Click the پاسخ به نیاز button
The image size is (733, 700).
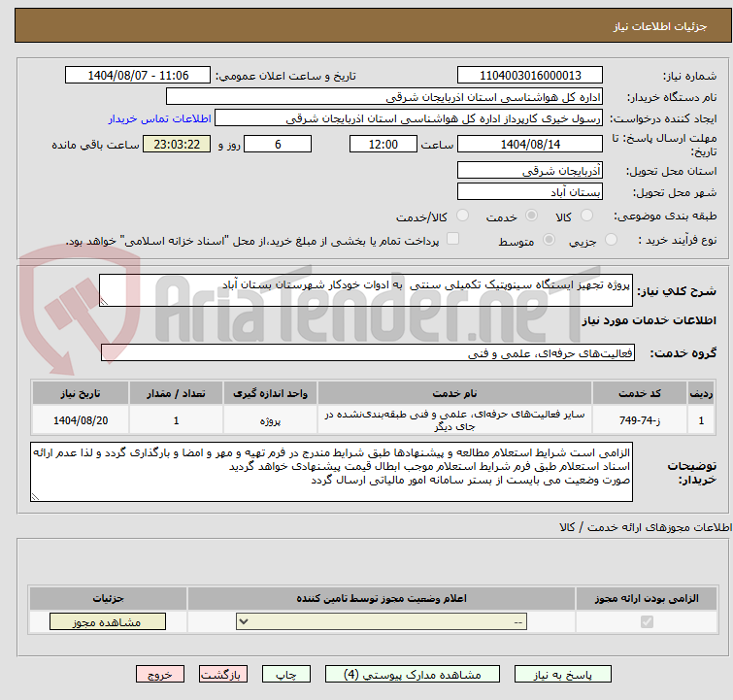pyautogui.click(x=563, y=675)
